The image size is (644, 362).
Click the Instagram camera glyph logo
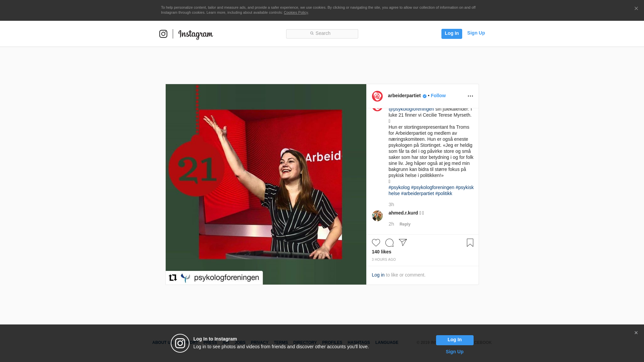163,34
